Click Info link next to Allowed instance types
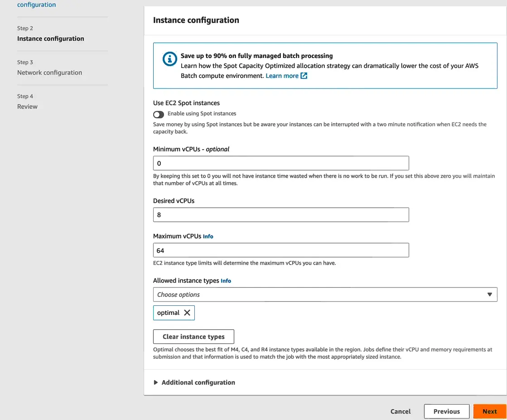Screen dimensions: 507x420 226,280
